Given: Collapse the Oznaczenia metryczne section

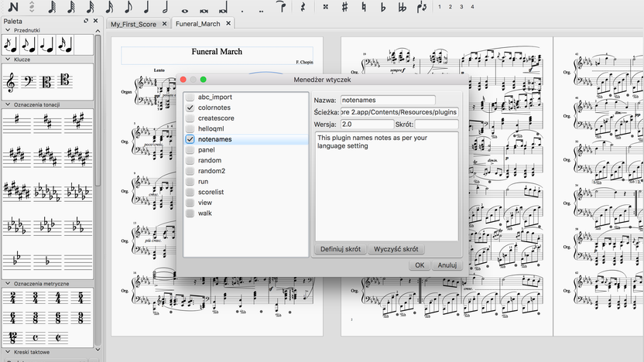Looking at the screenshot, I should [x=8, y=284].
